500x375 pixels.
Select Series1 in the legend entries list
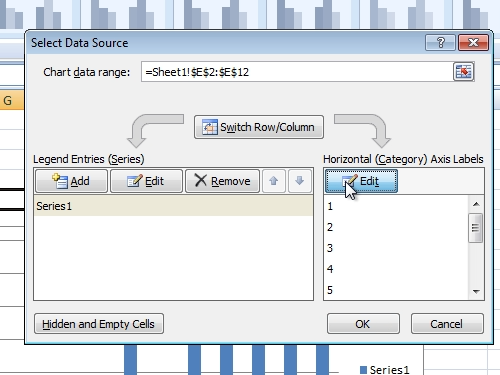click(173, 206)
